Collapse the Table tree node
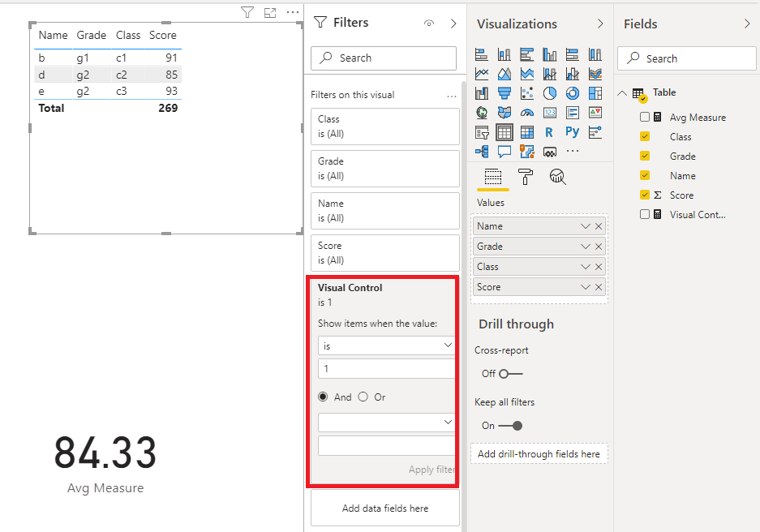The image size is (760, 532). (622, 93)
